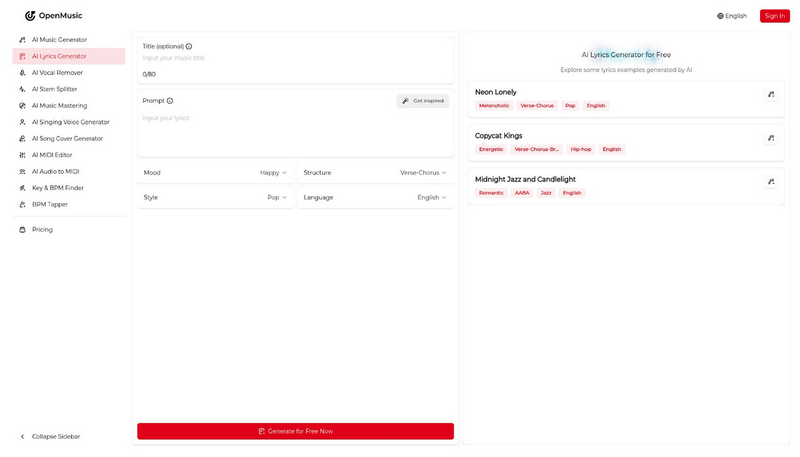Go to AI Music Mastering menu label
Image resolution: width=800 pixels, height=457 pixels.
59,106
